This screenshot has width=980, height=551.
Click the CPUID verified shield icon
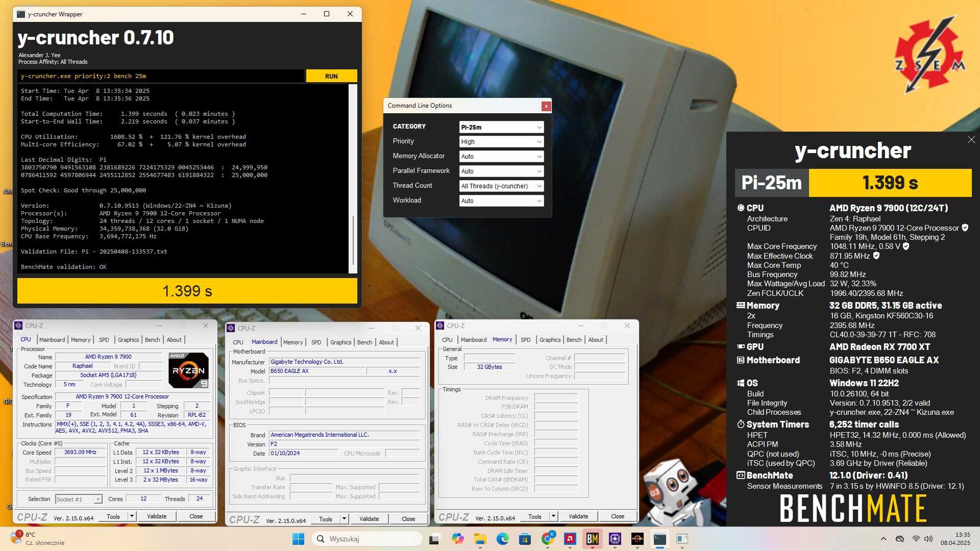point(965,228)
